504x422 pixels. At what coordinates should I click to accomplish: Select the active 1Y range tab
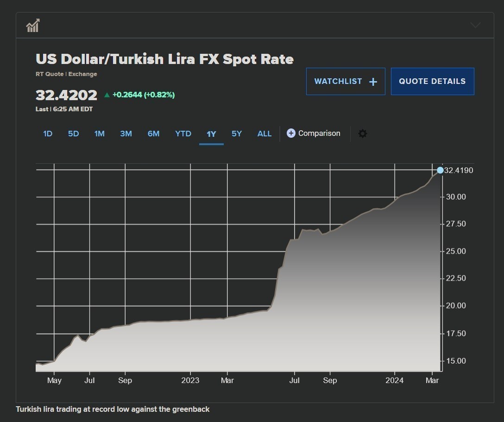(211, 134)
